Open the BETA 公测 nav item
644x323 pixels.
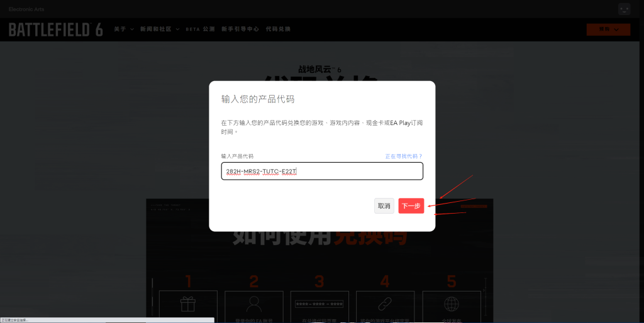200,29
